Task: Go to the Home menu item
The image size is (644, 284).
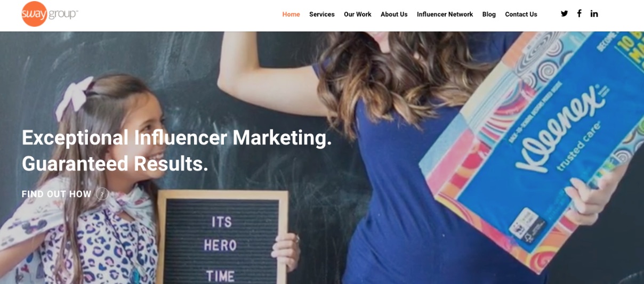Action: (291, 14)
